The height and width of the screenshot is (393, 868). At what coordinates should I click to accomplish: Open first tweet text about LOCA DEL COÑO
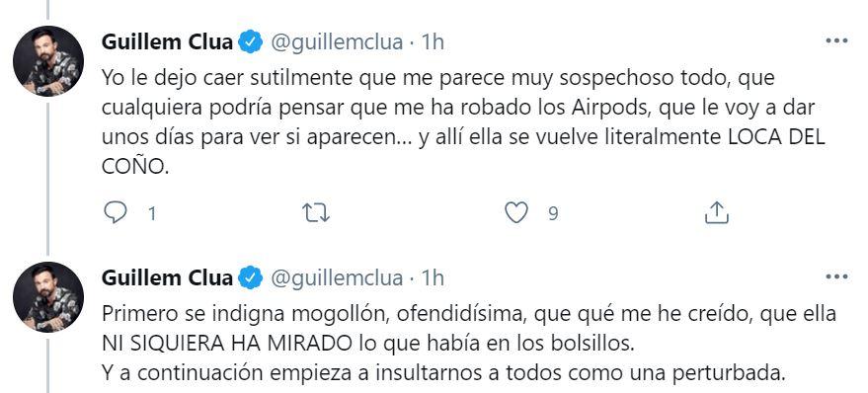(463, 122)
